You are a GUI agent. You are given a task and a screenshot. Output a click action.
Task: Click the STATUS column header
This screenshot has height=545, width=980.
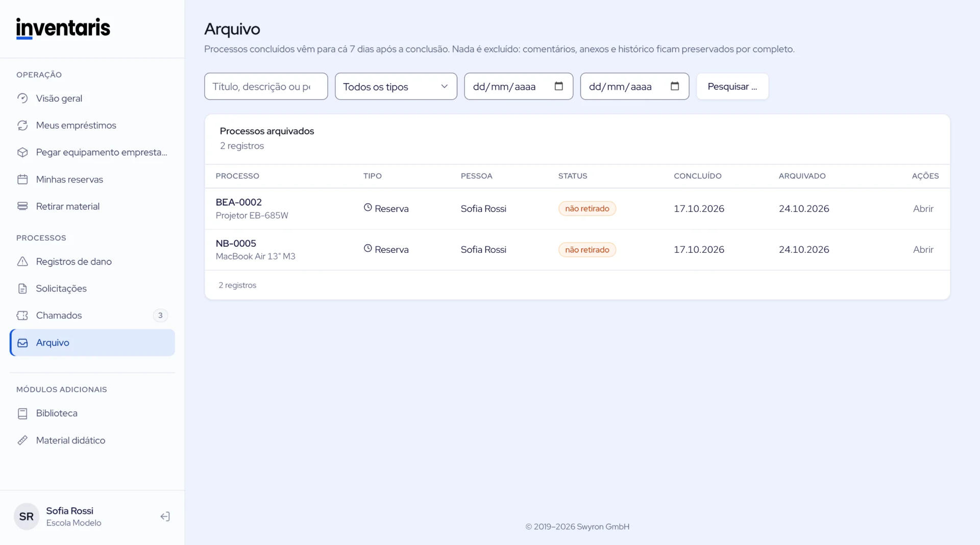coord(573,176)
